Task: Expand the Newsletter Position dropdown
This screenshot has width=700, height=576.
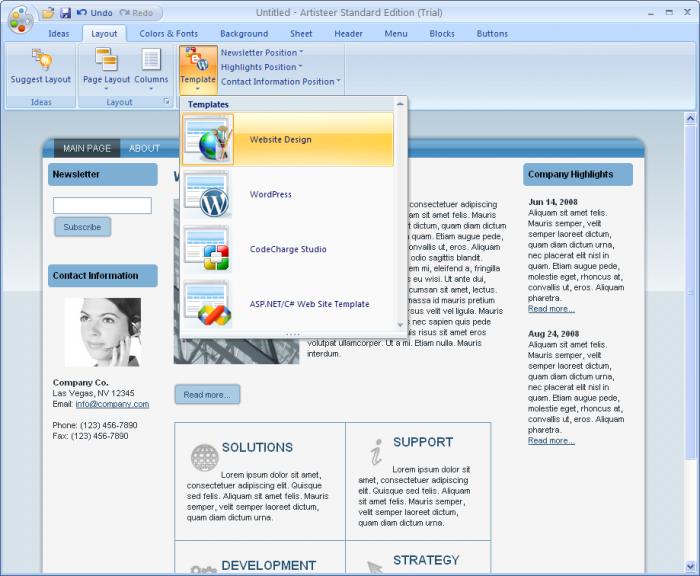Action: (262, 53)
